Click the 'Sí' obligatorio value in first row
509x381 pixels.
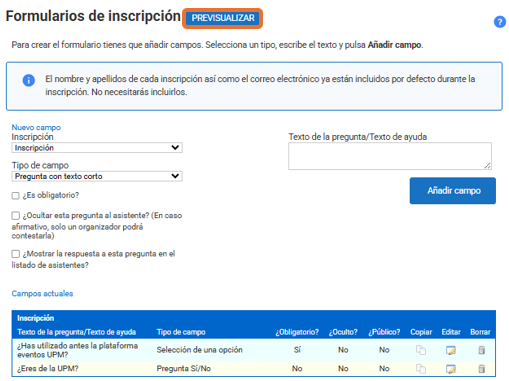point(297,350)
